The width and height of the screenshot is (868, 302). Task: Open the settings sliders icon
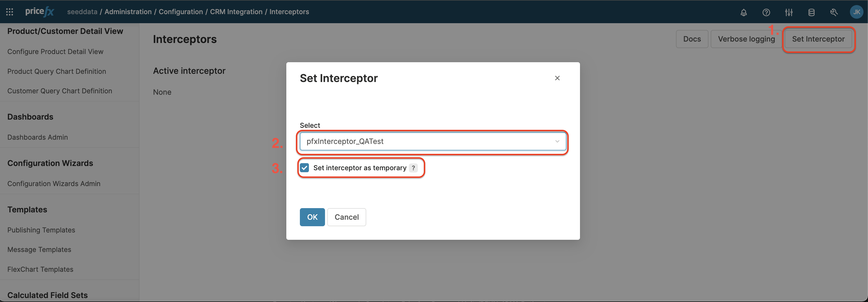pos(789,12)
